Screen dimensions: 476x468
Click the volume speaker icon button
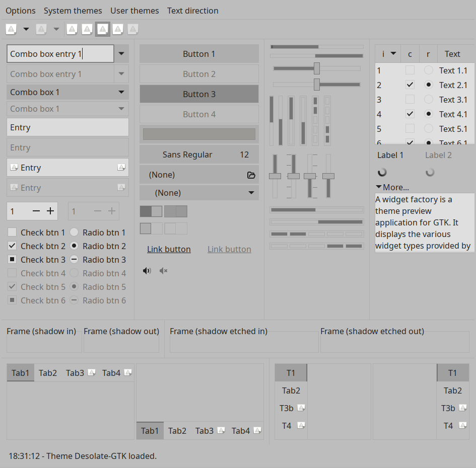[x=147, y=271]
